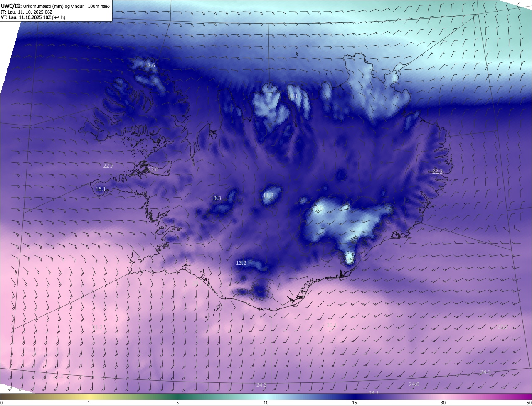Click the 13.2 value in south Iceland
This screenshot has height=406, width=532.
click(241, 263)
